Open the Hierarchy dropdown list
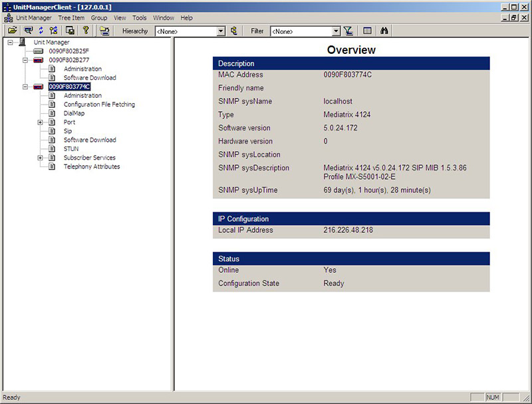 coord(221,31)
